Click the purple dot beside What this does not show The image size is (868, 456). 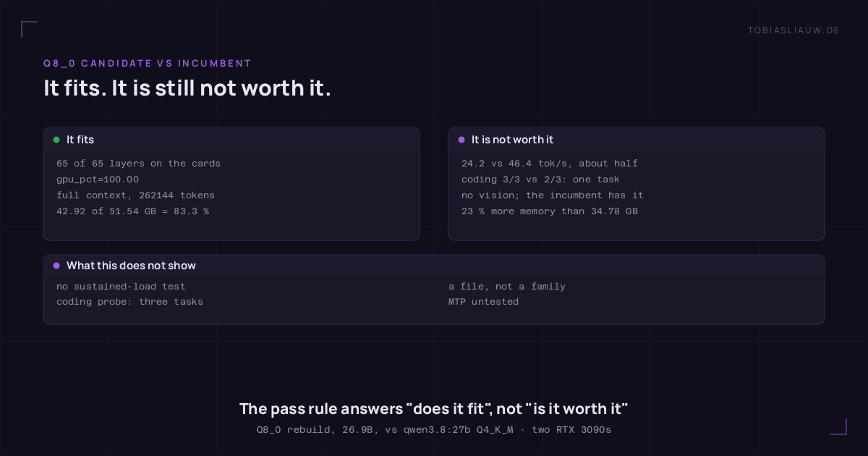[x=56, y=266]
